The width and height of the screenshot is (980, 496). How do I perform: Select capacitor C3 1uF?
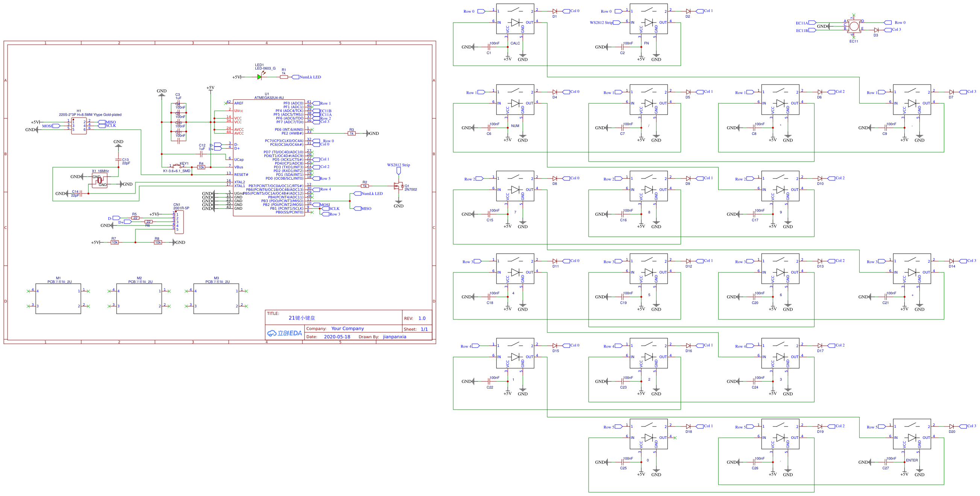click(178, 103)
